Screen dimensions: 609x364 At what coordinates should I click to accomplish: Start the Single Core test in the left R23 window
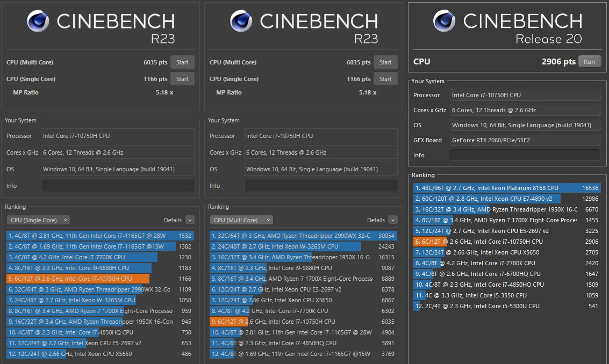182,79
